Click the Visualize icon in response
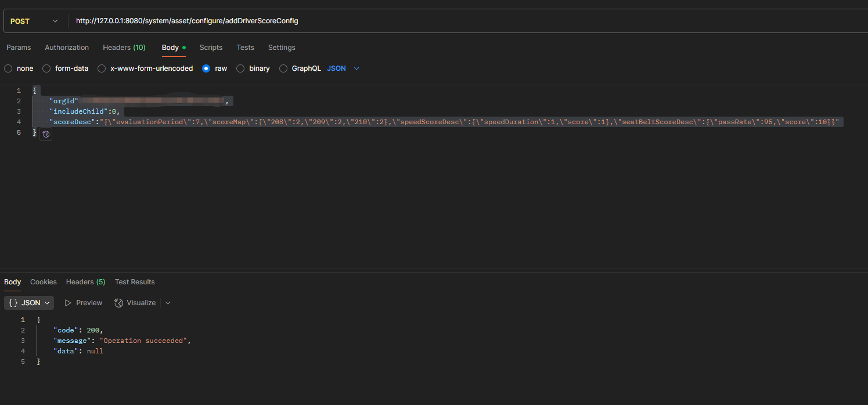The width and height of the screenshot is (868, 405). (x=119, y=303)
